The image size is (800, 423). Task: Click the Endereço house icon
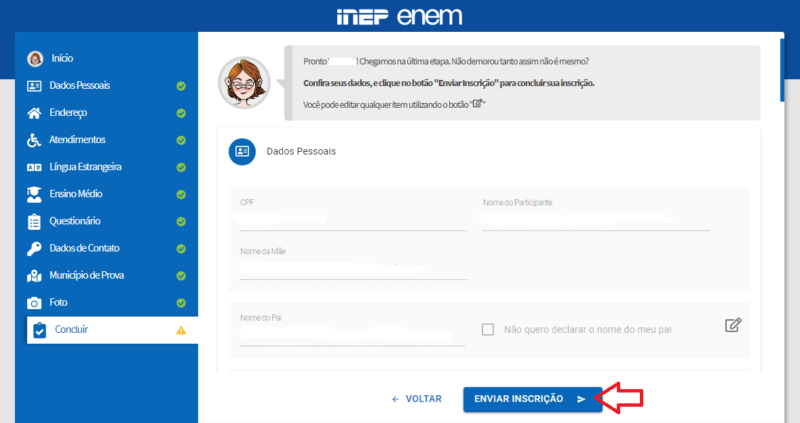click(35, 113)
